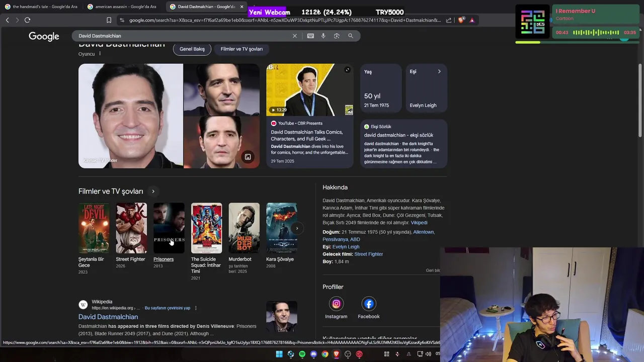Image resolution: width=644 pixels, height=362 pixels.
Task: Switch to the american assassin tab
Action: (122, 7)
